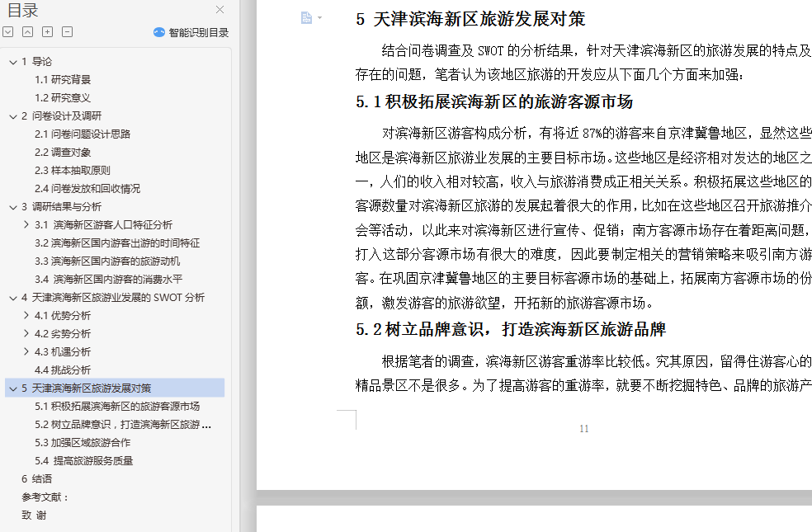Go to 3.4 滨海新区国内游客的消费水平

point(109,279)
